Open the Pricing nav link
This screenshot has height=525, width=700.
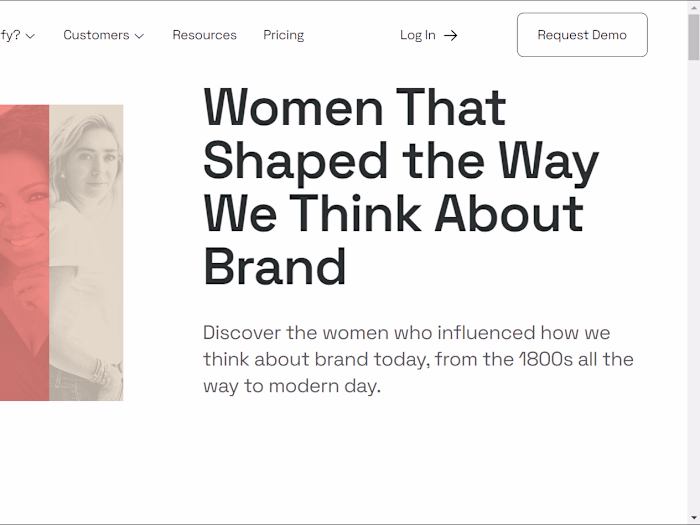pyautogui.click(x=283, y=35)
